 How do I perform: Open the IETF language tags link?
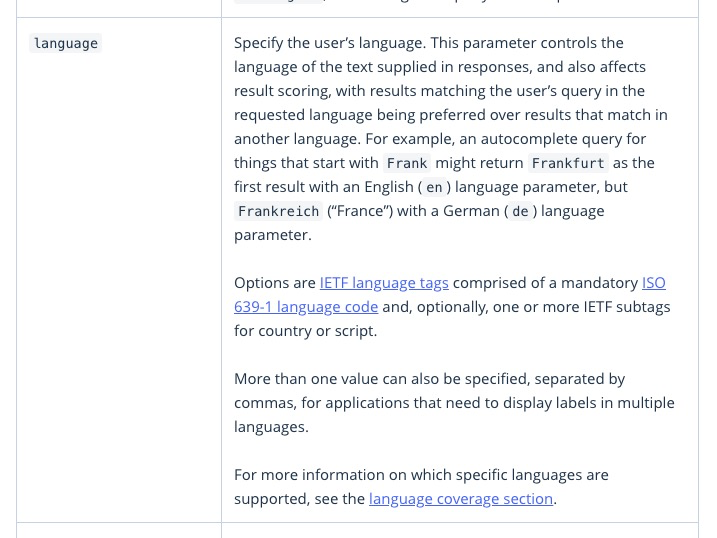(x=384, y=283)
